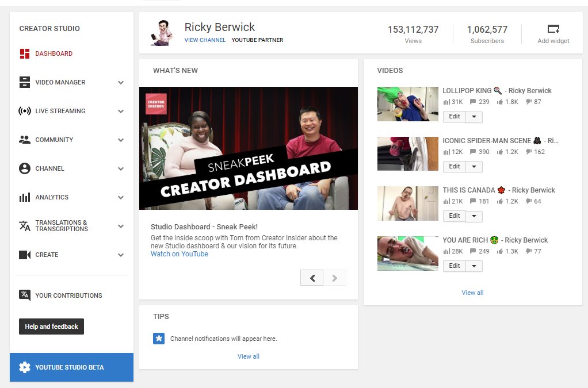The width and height of the screenshot is (588, 388).
Task: Expand the Analytics menu chevron
Action: click(x=121, y=197)
